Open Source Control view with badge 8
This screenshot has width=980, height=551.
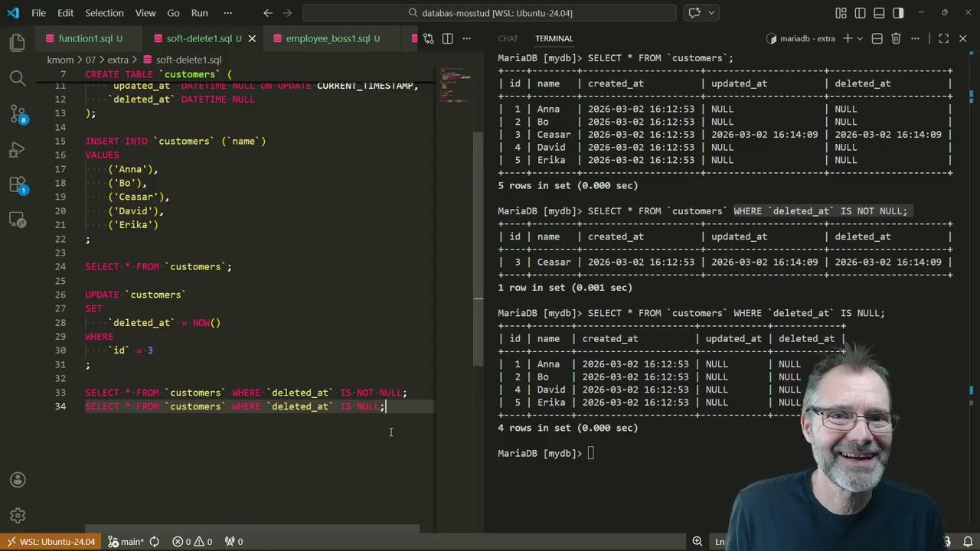coord(18,114)
